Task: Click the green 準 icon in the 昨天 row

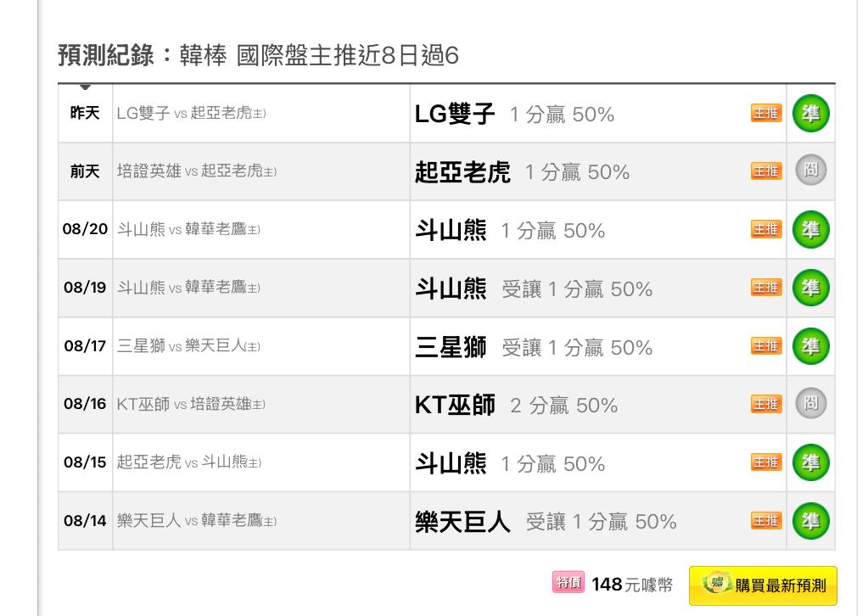Action: coord(811,114)
